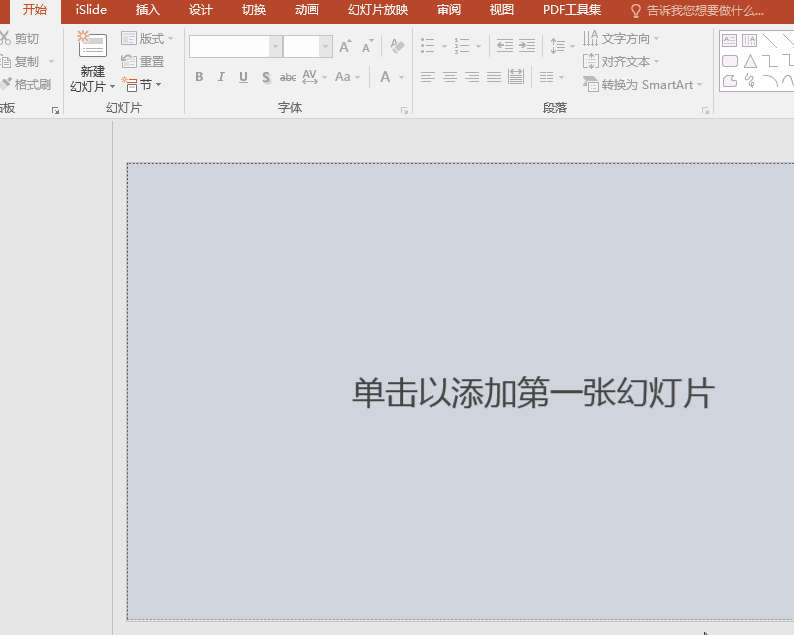Click the increase font size icon
The width and height of the screenshot is (794, 635).
tap(345, 47)
